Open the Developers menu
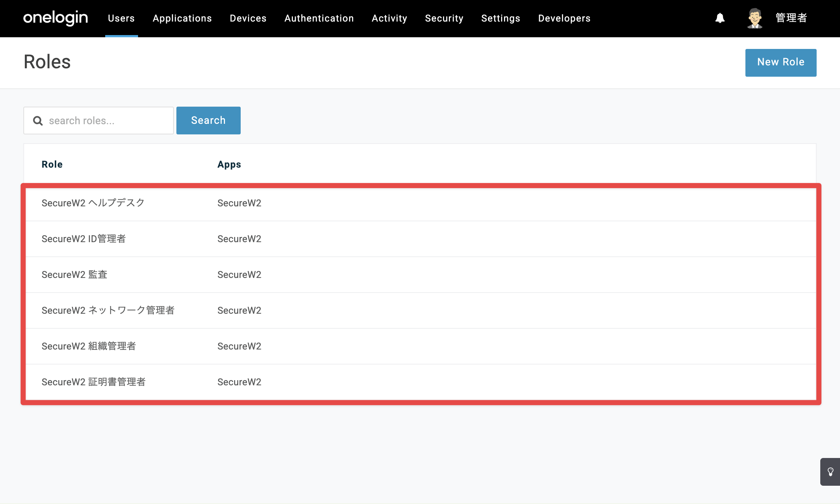The width and height of the screenshot is (840, 504). point(564,18)
